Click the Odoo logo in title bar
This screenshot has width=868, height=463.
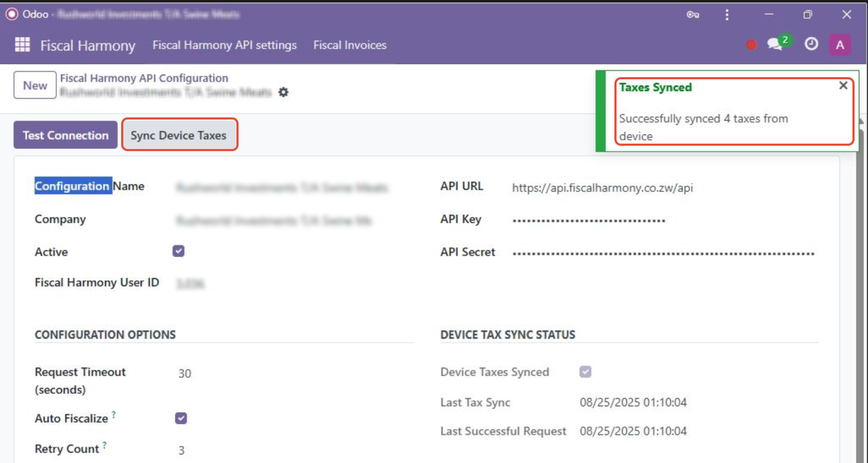(x=12, y=14)
